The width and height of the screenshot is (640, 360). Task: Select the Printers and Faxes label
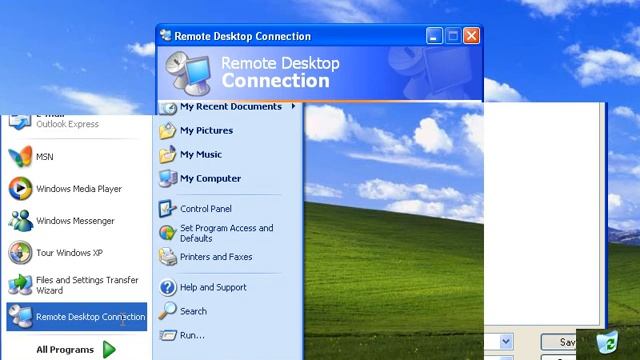coord(216,257)
